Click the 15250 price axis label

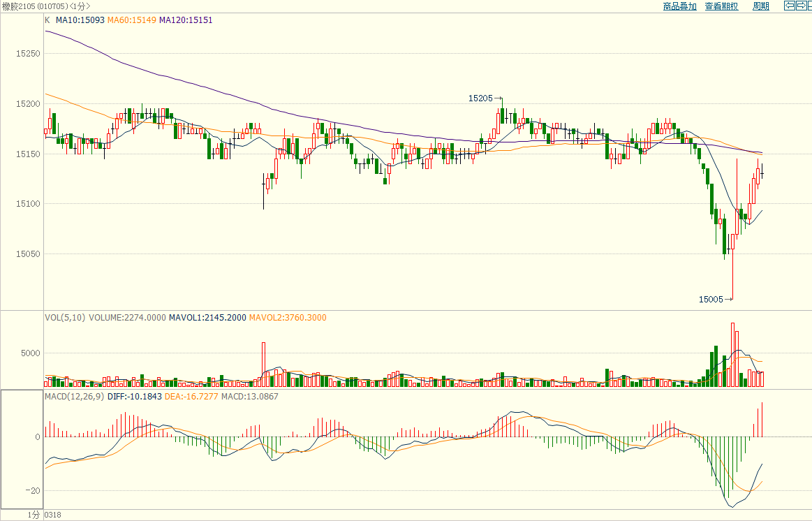(x=28, y=54)
